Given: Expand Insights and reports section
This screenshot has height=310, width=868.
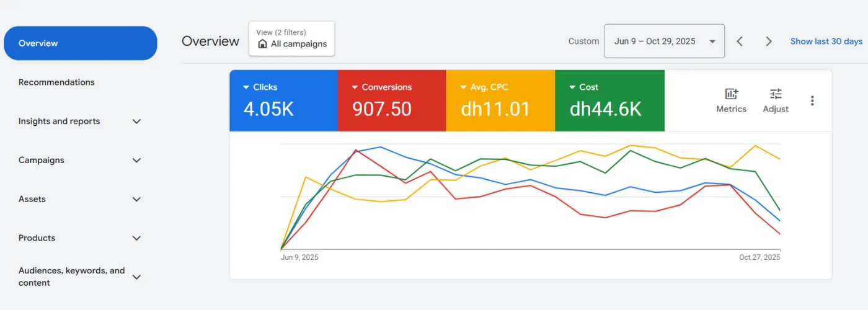Looking at the screenshot, I should 137,122.
